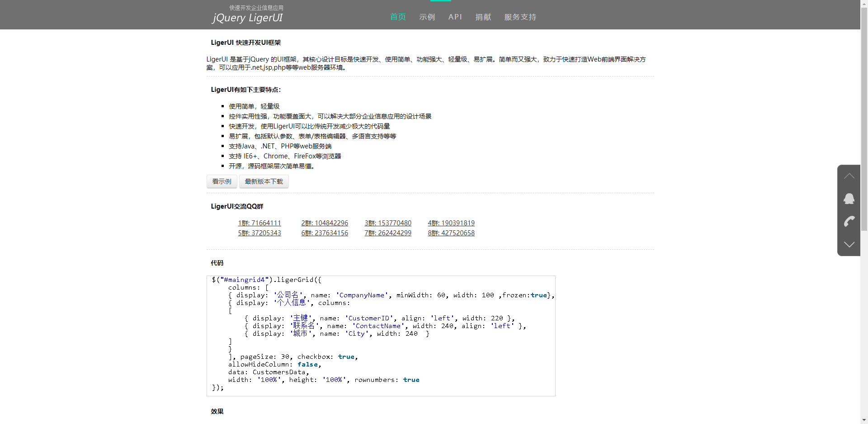The image size is (868, 424).
Task: Open QQ group link 7群: 262424299
Action: (x=388, y=233)
